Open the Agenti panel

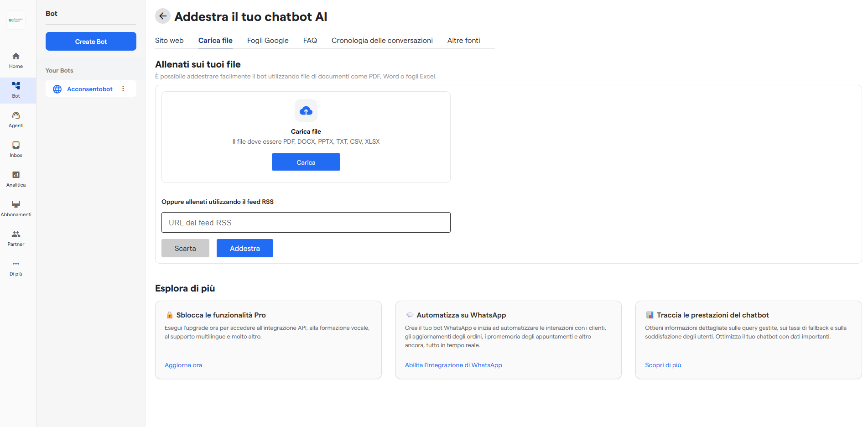click(16, 119)
